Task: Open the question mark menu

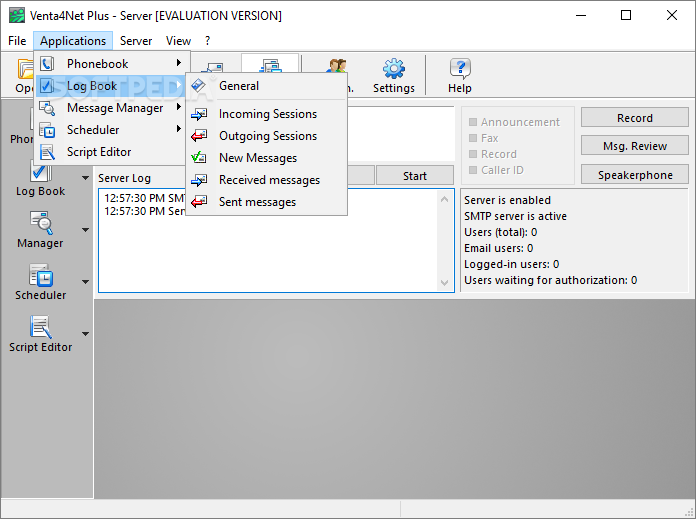Action: tap(207, 41)
